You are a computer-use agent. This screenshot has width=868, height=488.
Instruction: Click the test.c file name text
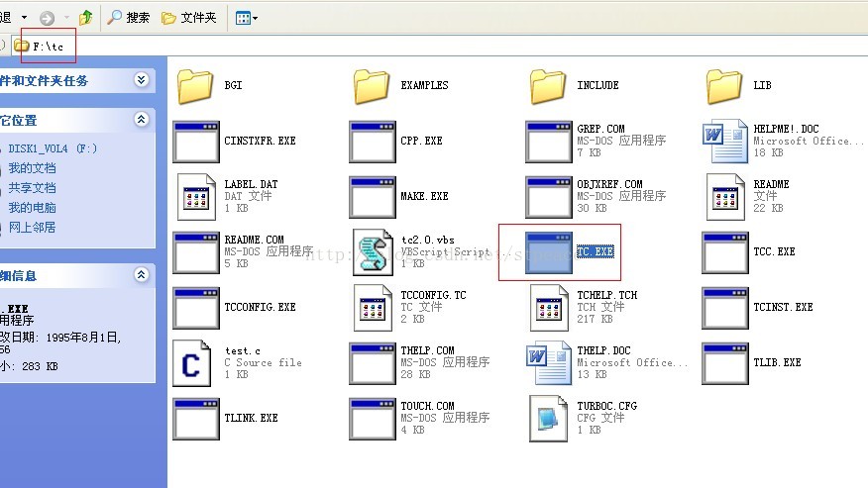243,350
